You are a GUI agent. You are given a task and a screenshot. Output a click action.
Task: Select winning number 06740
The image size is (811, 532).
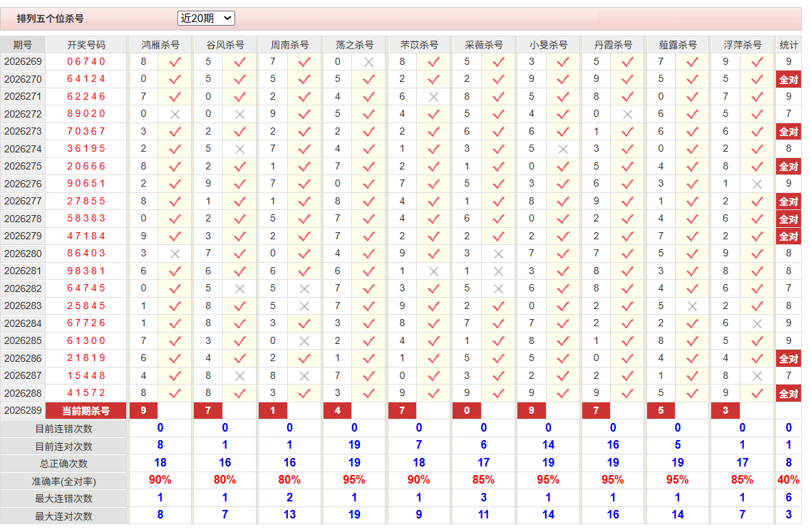(86, 61)
